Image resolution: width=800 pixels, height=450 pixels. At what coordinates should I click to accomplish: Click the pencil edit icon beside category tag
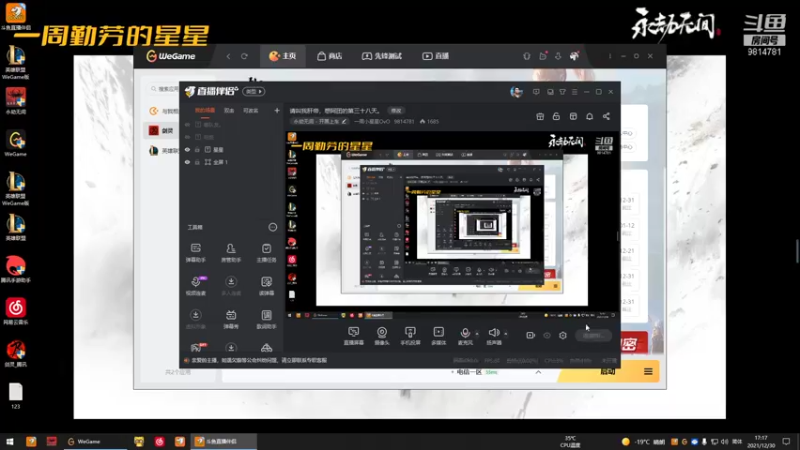point(344,121)
